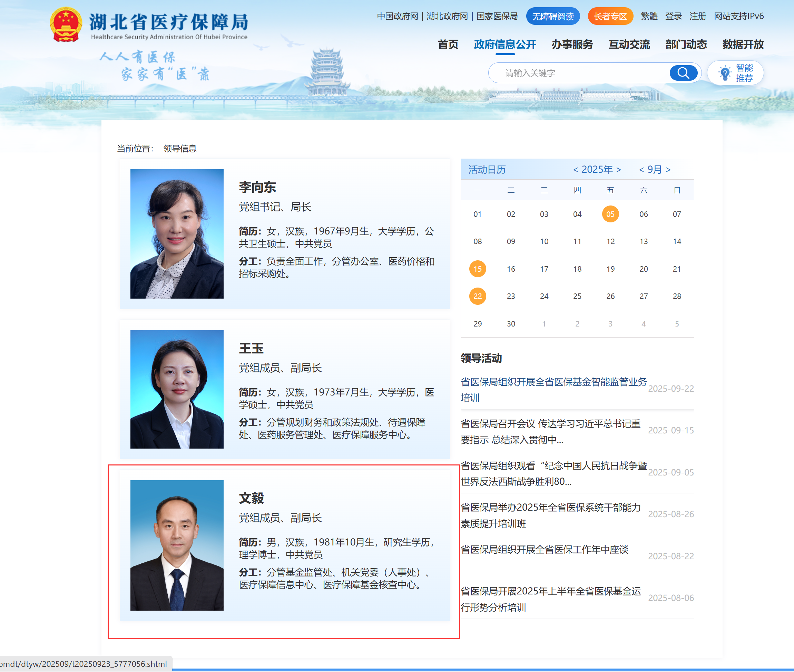Click the 登录 login link

click(x=673, y=17)
